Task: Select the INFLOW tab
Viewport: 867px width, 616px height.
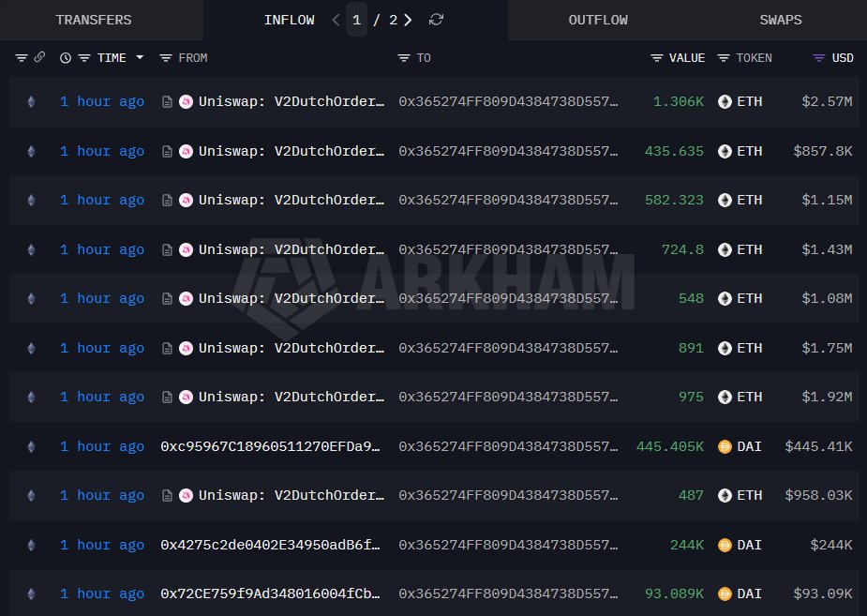Action: pyautogui.click(x=289, y=20)
